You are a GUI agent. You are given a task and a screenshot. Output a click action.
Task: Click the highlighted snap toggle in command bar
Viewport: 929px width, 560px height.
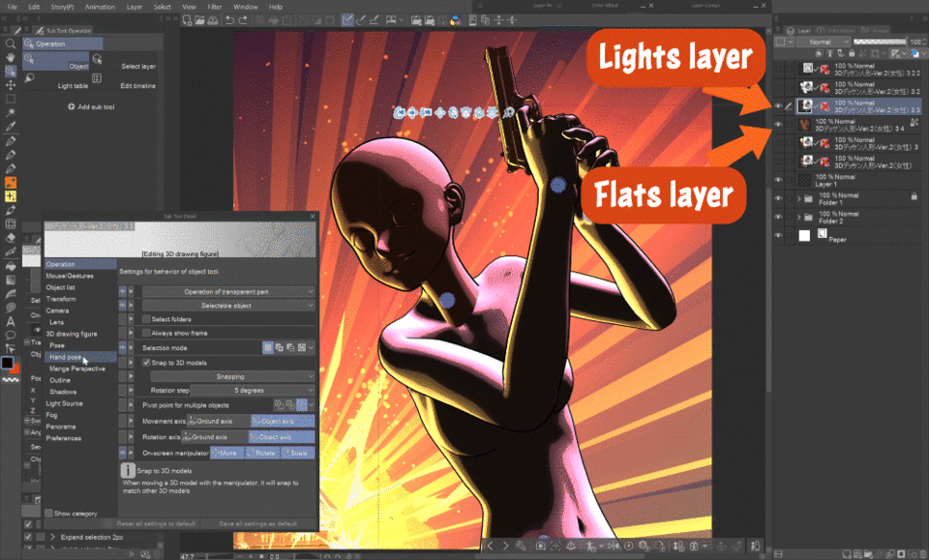point(347,20)
